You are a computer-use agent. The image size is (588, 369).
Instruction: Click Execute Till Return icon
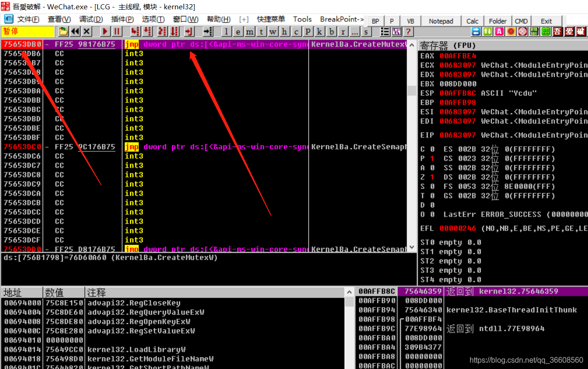coord(189,32)
